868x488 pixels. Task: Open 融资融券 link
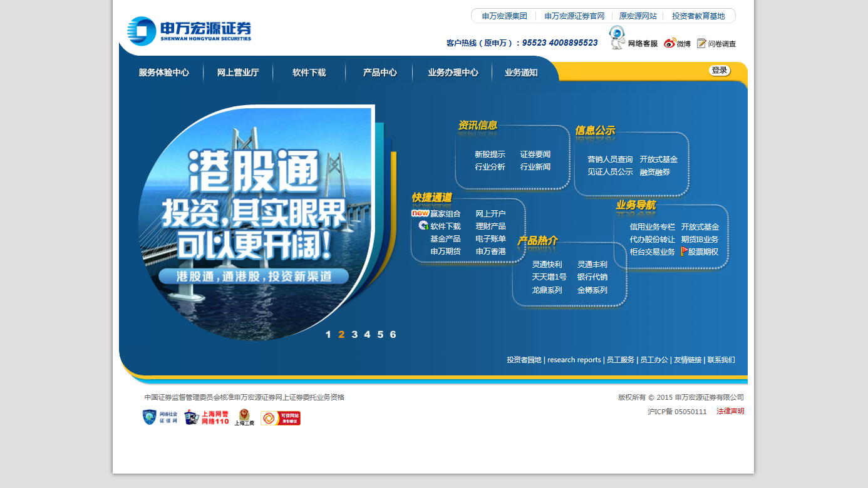tap(655, 172)
